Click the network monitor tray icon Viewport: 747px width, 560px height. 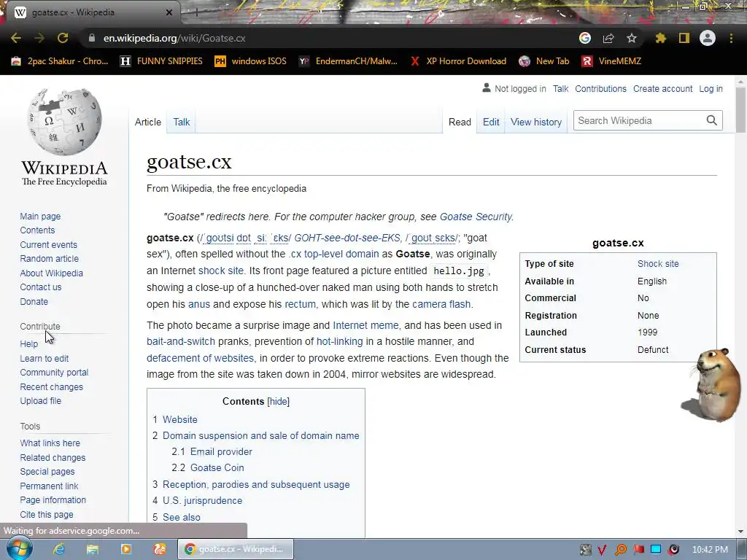656,550
